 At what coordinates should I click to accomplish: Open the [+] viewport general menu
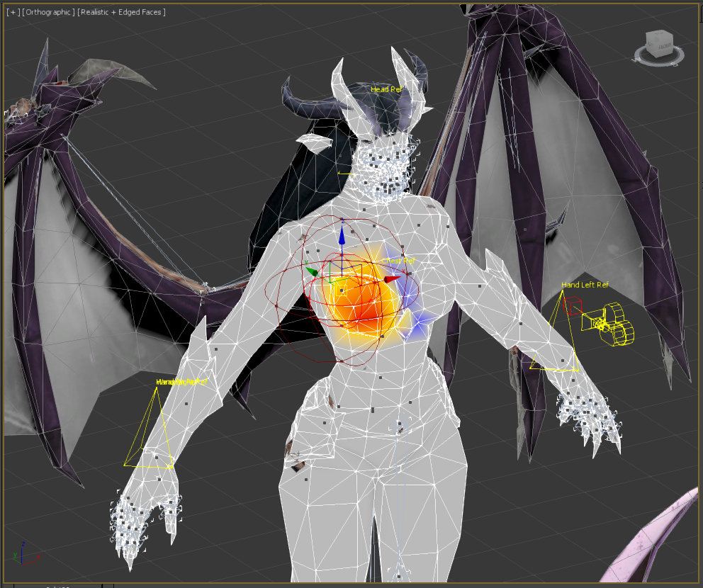(x=13, y=12)
